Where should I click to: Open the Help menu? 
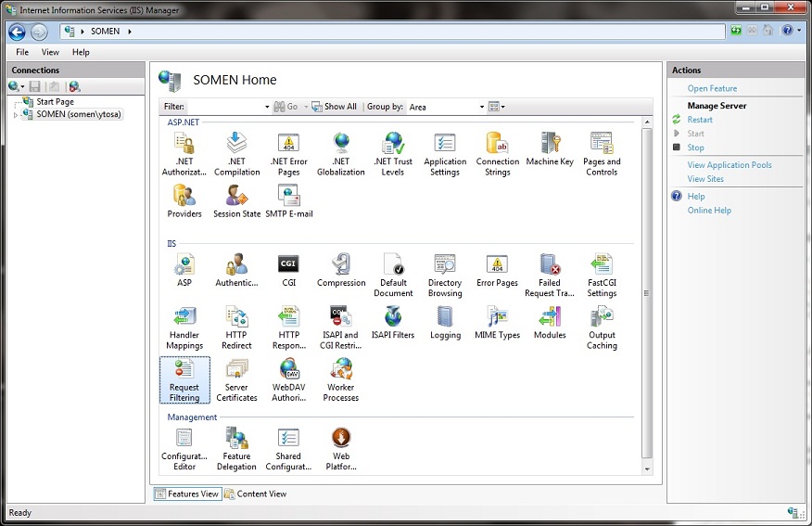pyautogui.click(x=81, y=52)
